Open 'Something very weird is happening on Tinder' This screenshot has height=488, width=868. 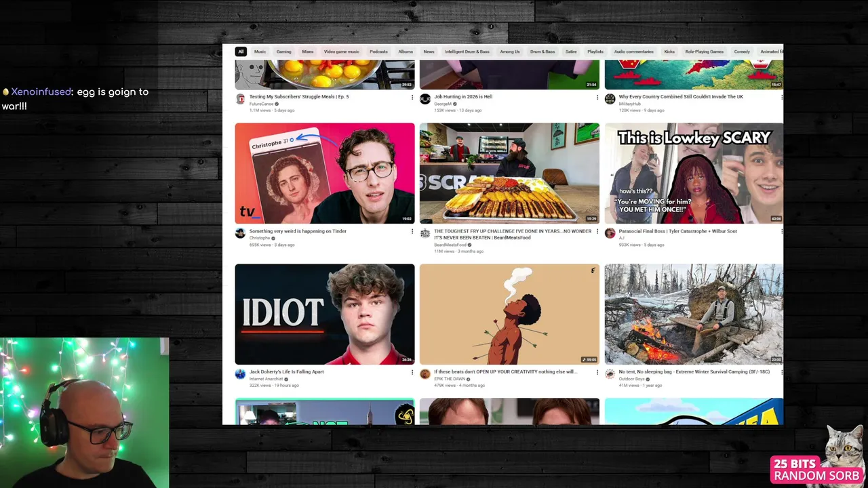(298, 231)
